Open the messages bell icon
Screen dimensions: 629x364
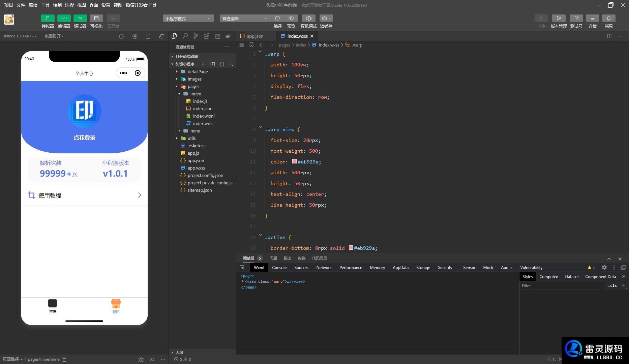608,18
